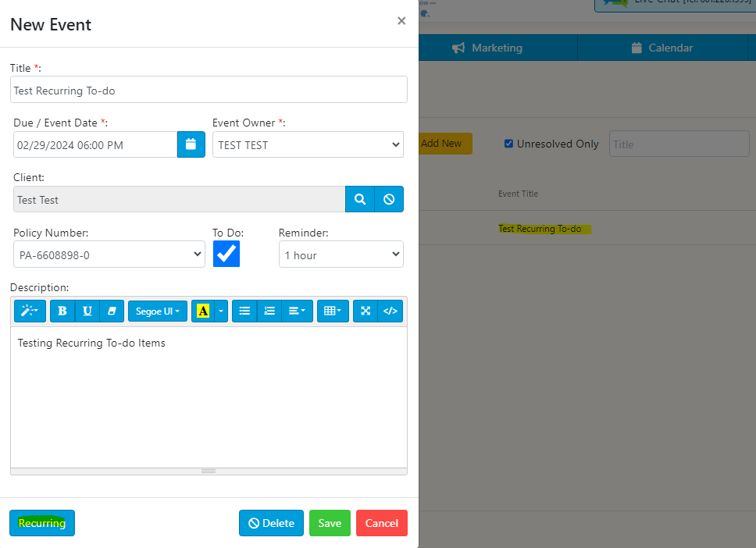Open the date picker calendar icon
The width and height of the screenshot is (756, 548).
tap(191, 144)
